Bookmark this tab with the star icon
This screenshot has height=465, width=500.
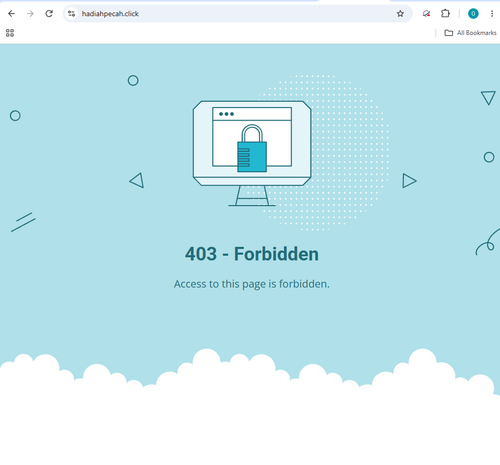[400, 14]
